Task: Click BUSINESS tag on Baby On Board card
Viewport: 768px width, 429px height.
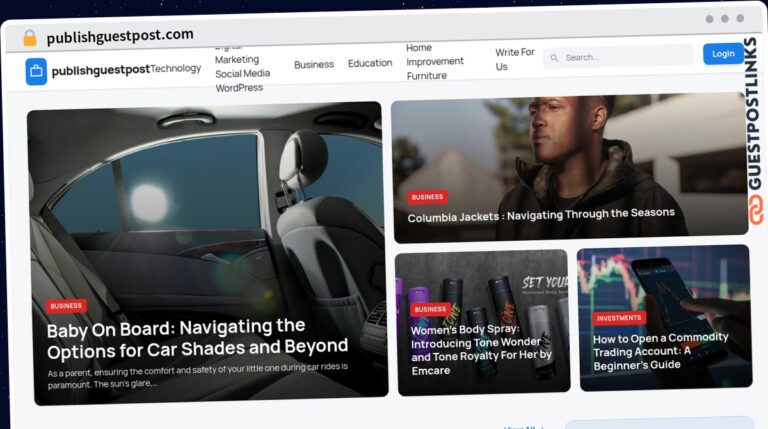Action: [66, 306]
